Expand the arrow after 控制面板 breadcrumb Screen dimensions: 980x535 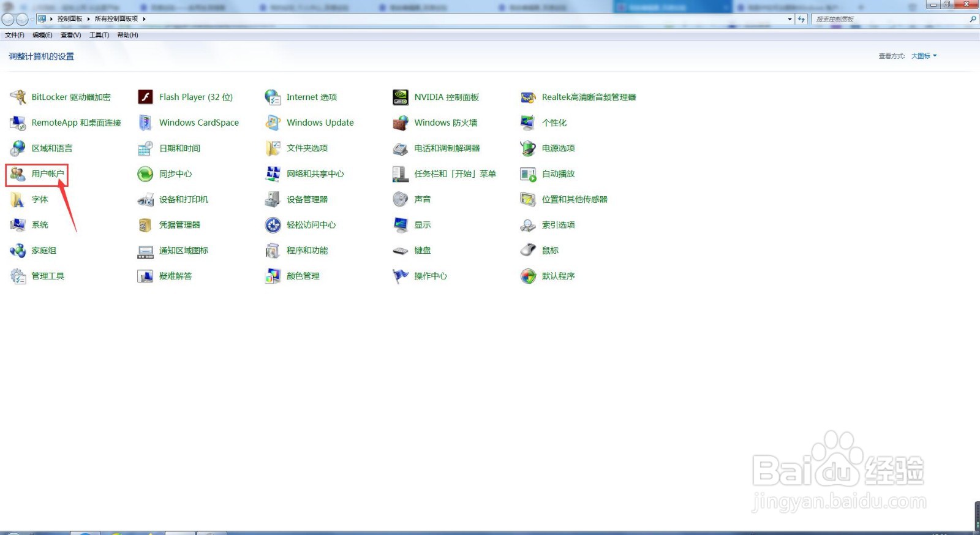click(89, 19)
